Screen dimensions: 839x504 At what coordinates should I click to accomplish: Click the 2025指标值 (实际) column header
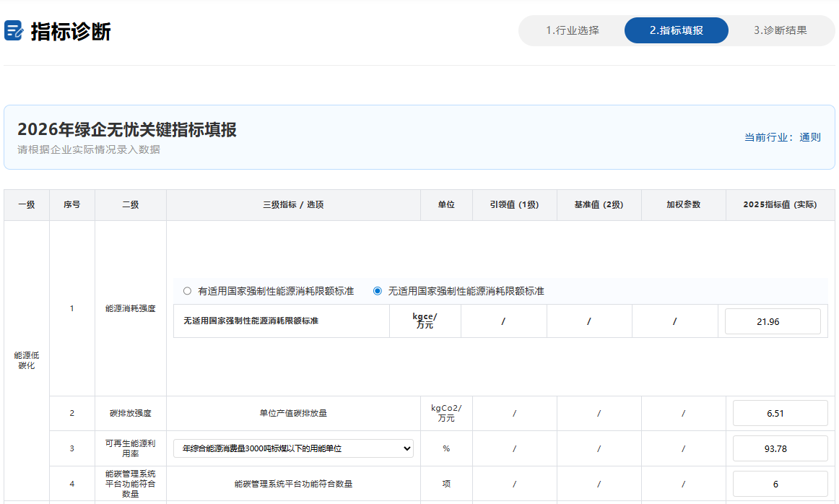[x=780, y=205]
